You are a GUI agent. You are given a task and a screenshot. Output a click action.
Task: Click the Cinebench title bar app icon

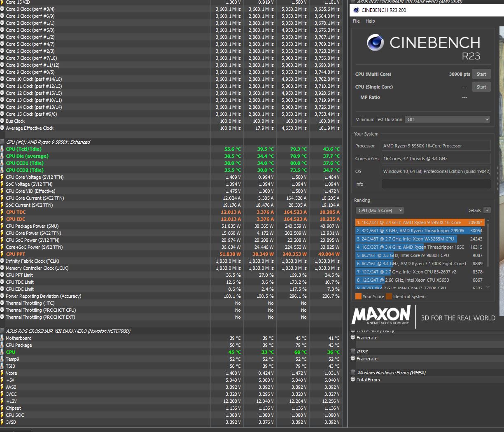[356, 10]
